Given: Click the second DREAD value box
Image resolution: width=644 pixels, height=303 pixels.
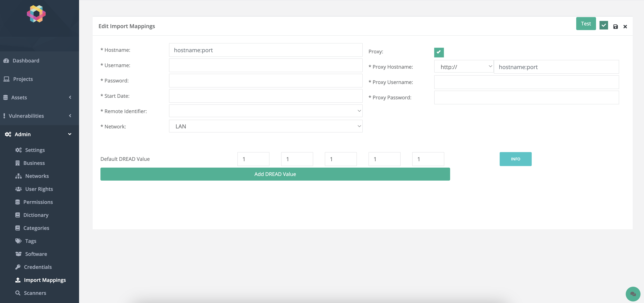Looking at the screenshot, I should (x=297, y=159).
